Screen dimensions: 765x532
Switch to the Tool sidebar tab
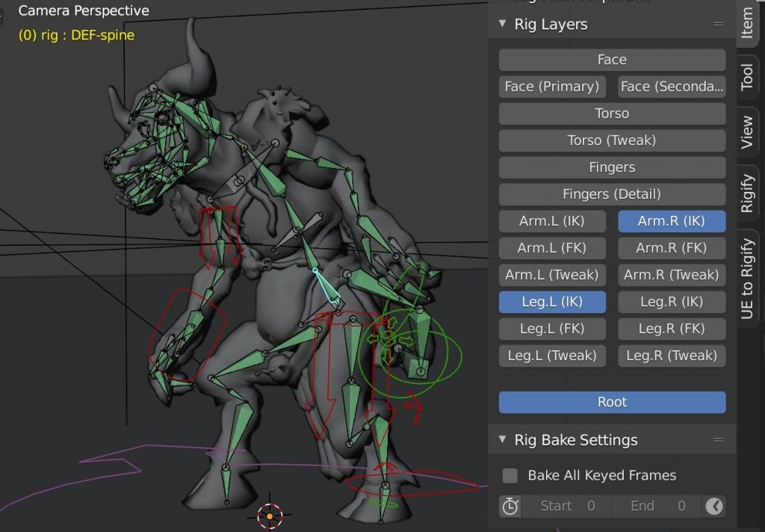747,76
